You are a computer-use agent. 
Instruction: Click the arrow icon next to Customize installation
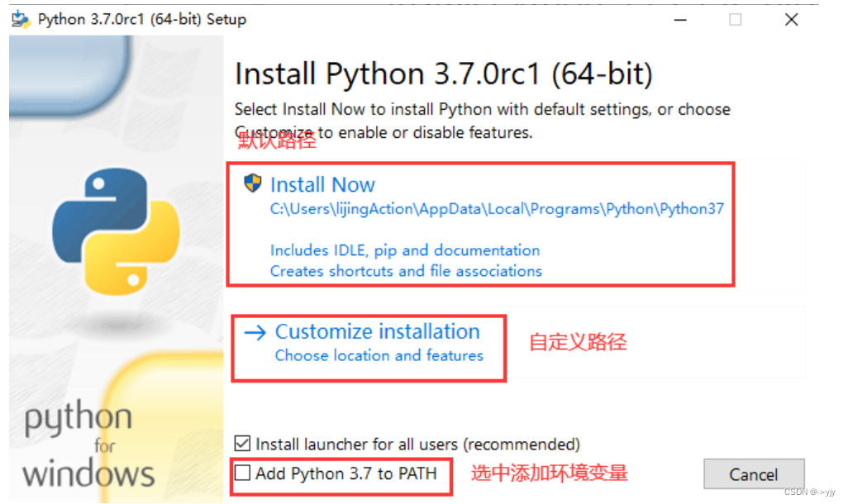click(x=255, y=332)
